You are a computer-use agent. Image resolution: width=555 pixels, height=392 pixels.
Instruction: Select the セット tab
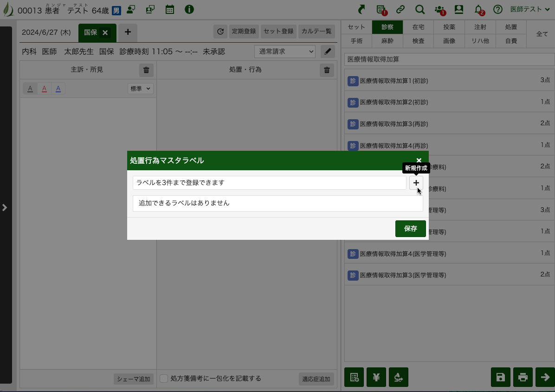pos(356,27)
